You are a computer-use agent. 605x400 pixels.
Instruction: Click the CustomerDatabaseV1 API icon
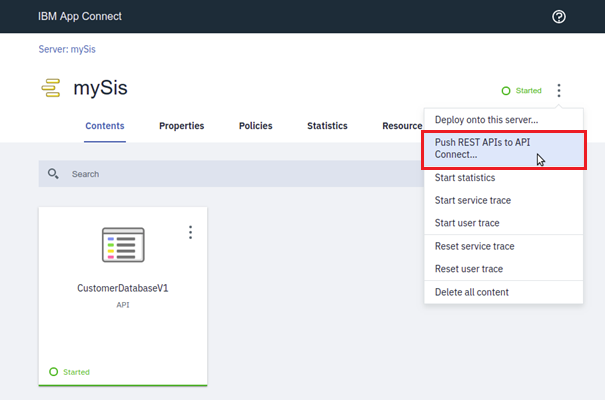point(123,245)
